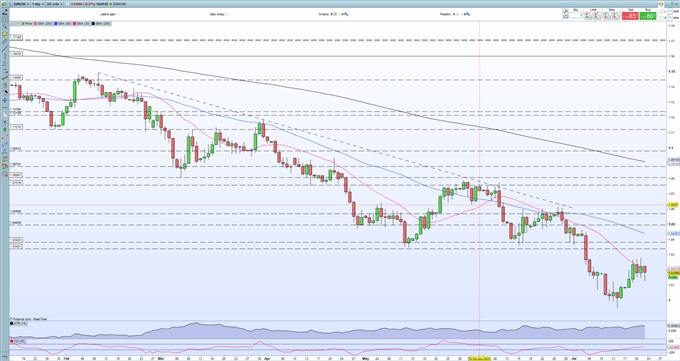Click the second order icon under Limit

[x=598, y=16]
